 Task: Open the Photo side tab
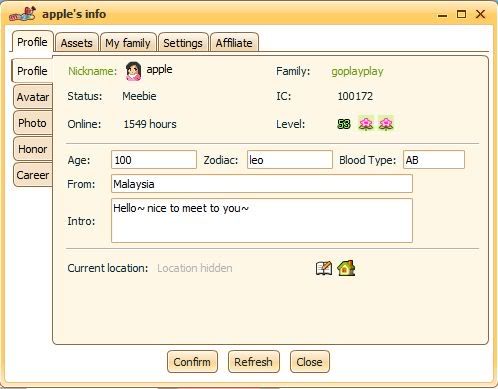tap(33, 123)
